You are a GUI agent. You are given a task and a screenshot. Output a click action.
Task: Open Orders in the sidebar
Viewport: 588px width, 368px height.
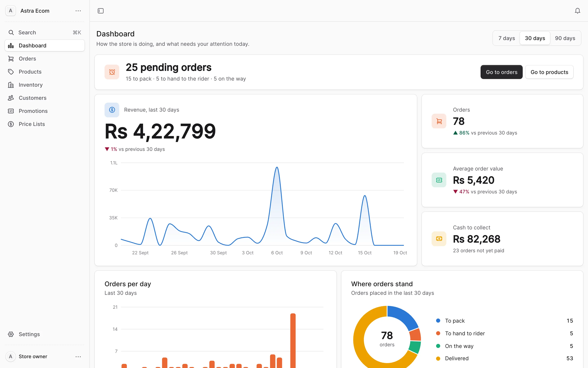tap(45, 59)
